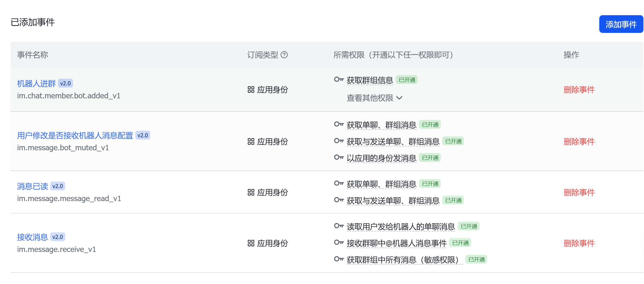Click the v2.0 badge next to 消息已读

click(58, 186)
